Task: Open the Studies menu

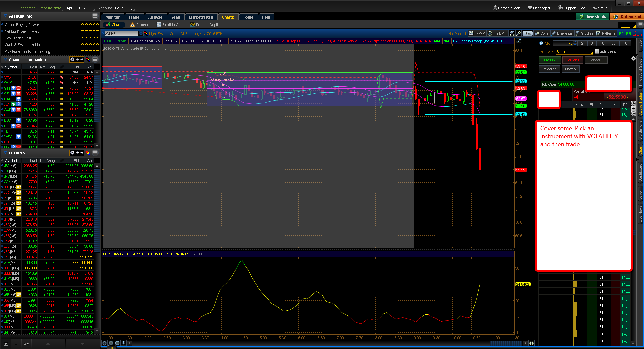Action: (x=584, y=33)
